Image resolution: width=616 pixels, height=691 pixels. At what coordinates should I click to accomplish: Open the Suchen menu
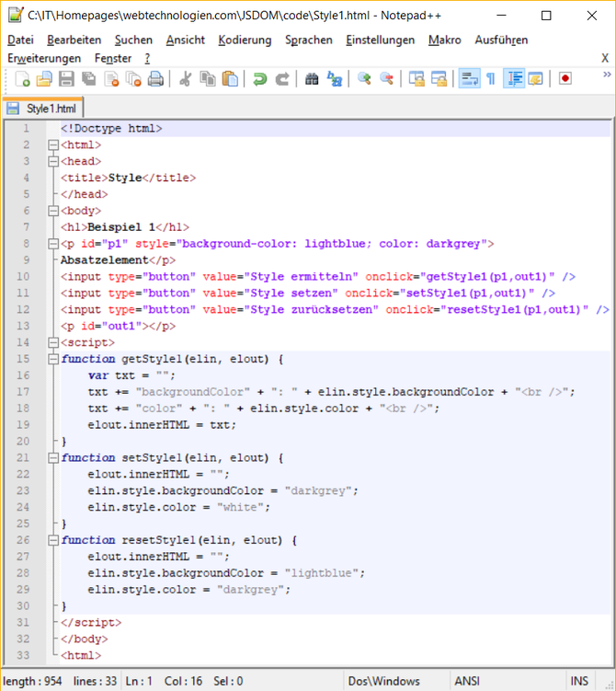tap(133, 40)
